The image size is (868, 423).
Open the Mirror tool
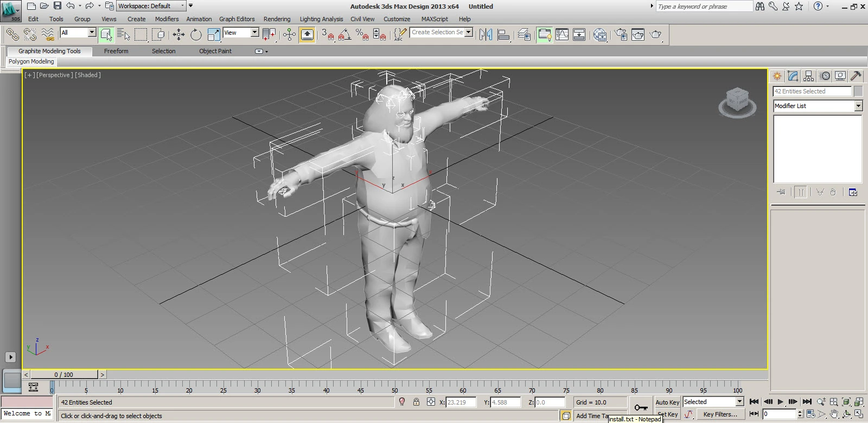tap(486, 35)
